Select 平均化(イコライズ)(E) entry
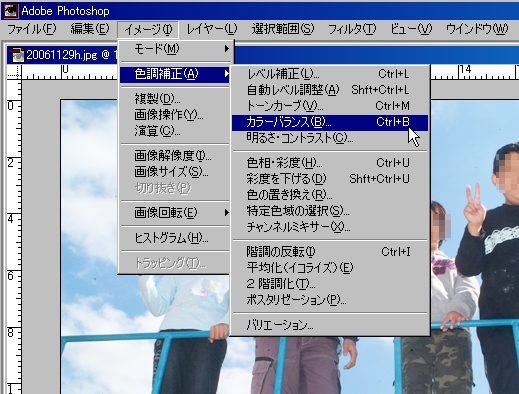 tap(329, 268)
